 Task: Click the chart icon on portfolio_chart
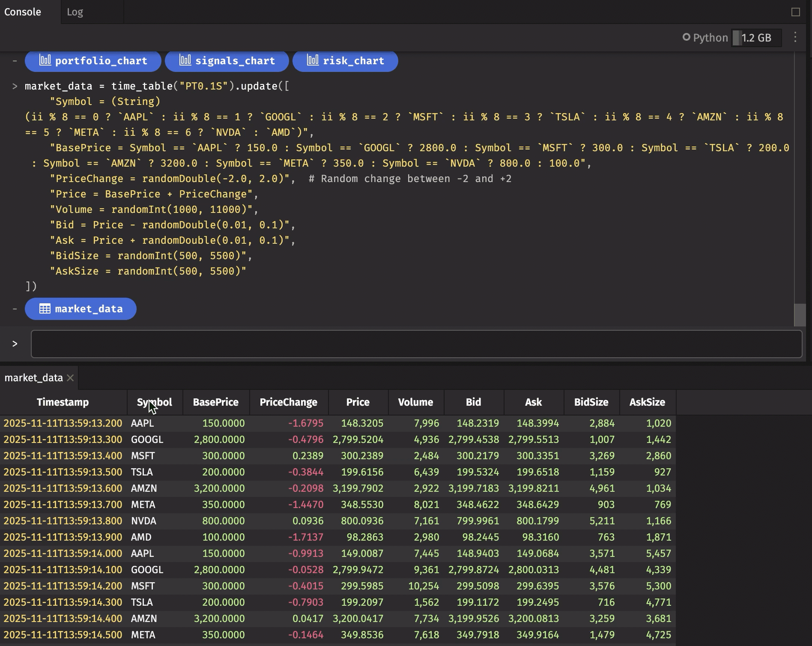[x=46, y=60]
